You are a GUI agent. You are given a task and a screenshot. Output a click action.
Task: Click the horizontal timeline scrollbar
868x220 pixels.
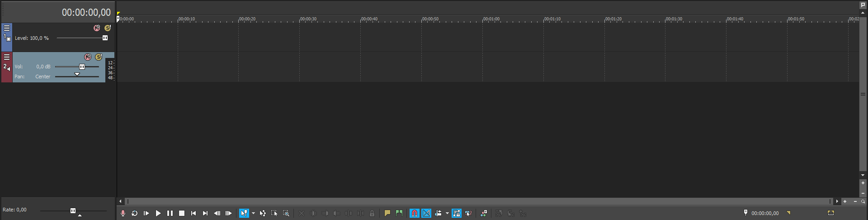[479, 201]
